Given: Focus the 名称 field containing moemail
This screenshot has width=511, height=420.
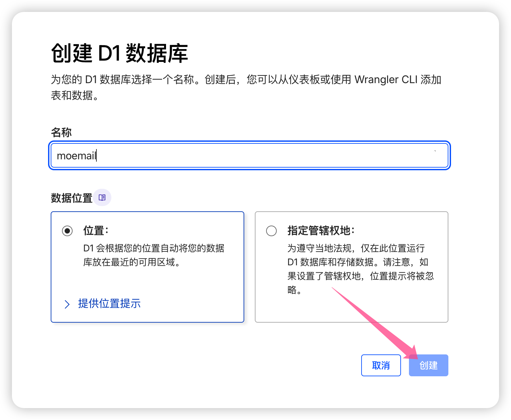Looking at the screenshot, I should tap(250, 155).
